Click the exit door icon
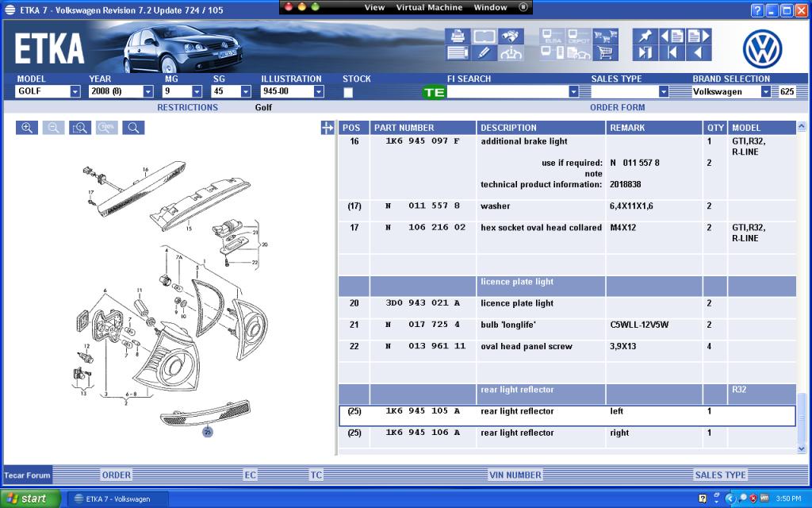 (645, 52)
